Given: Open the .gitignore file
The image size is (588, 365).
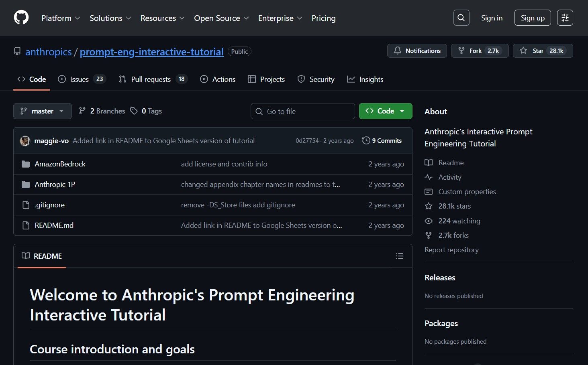Looking at the screenshot, I should (x=49, y=205).
